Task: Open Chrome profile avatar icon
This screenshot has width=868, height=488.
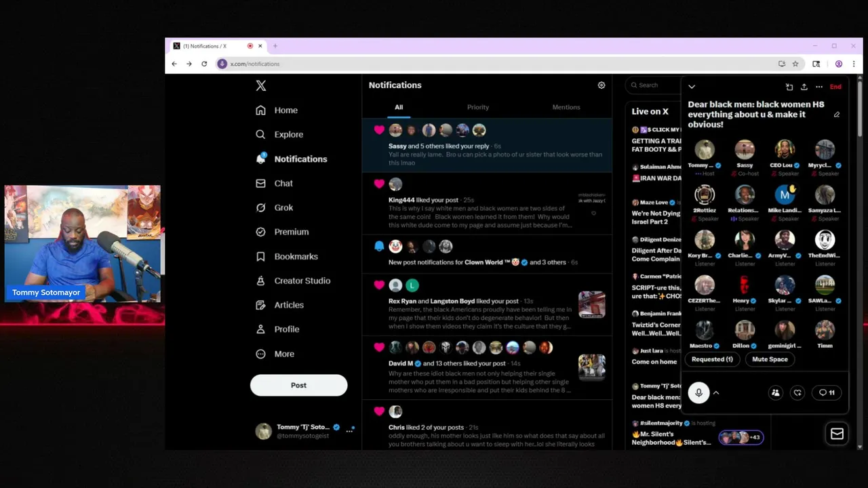Action: (x=839, y=64)
